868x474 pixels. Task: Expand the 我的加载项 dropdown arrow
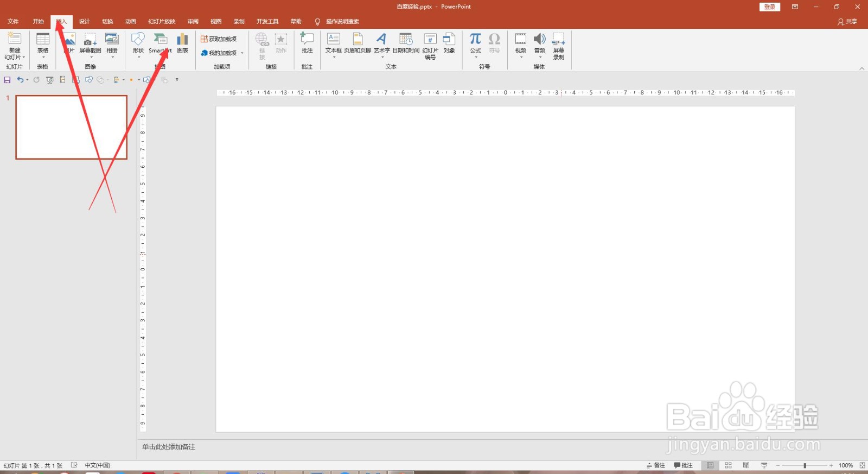242,53
